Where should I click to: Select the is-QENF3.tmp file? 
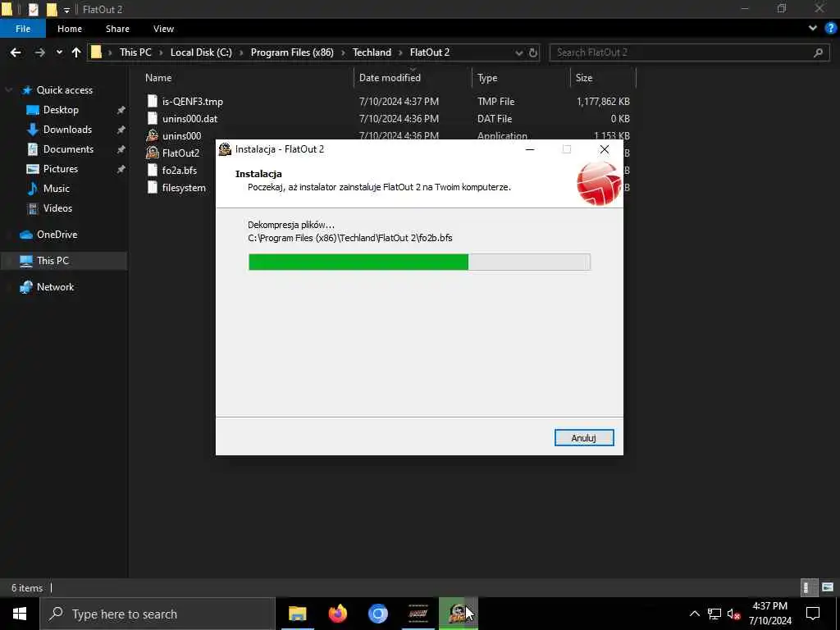192,101
